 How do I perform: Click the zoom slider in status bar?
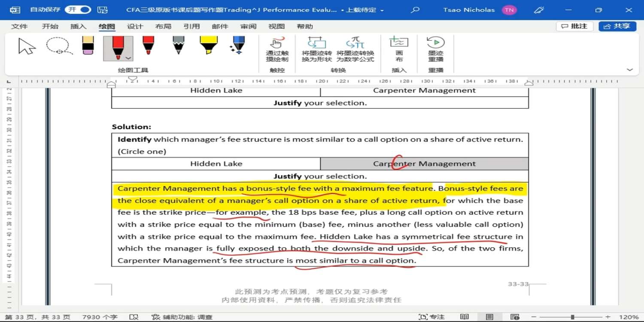(x=572, y=317)
